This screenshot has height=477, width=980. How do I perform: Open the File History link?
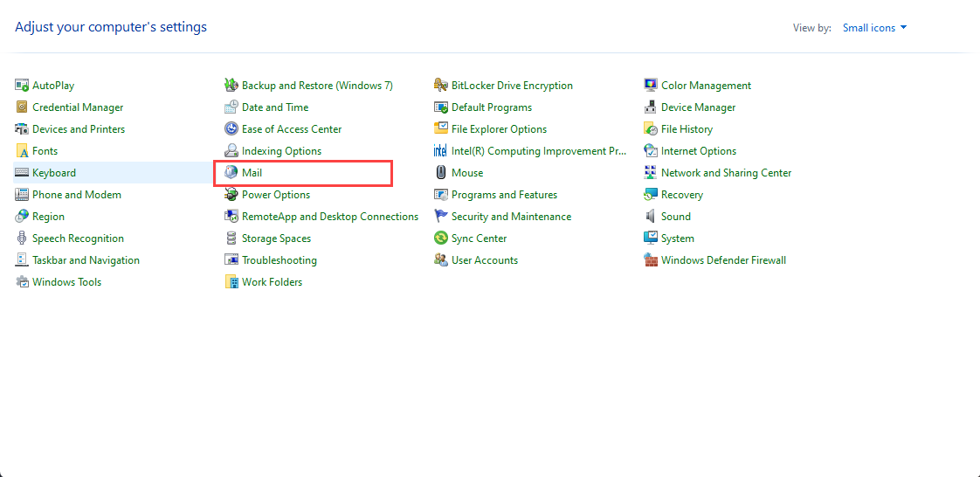(687, 129)
